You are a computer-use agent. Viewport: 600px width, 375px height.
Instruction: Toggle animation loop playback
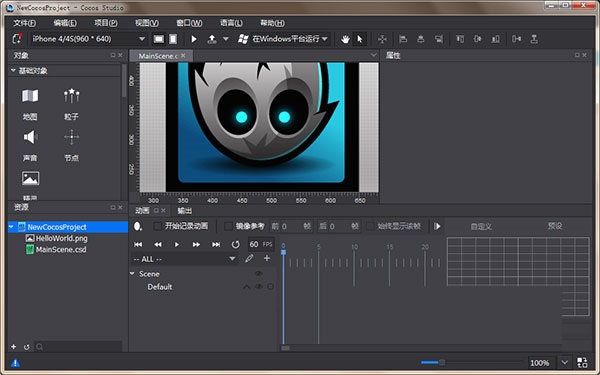point(235,244)
